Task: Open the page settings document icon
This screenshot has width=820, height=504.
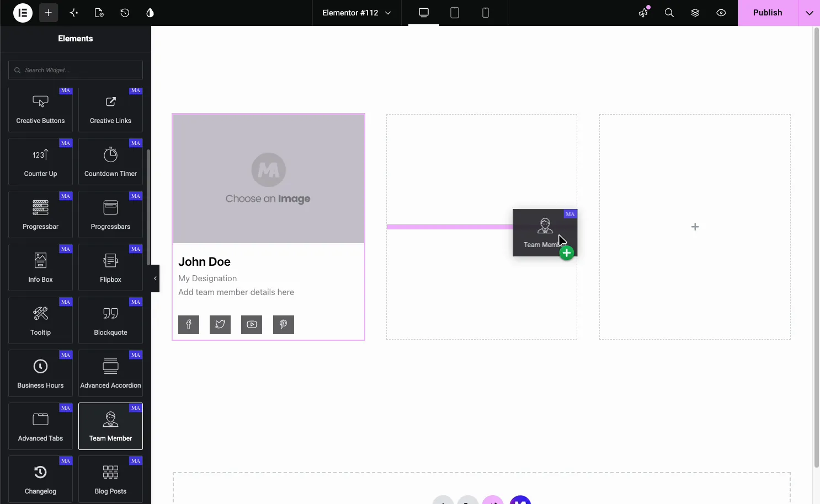Action: (99, 13)
